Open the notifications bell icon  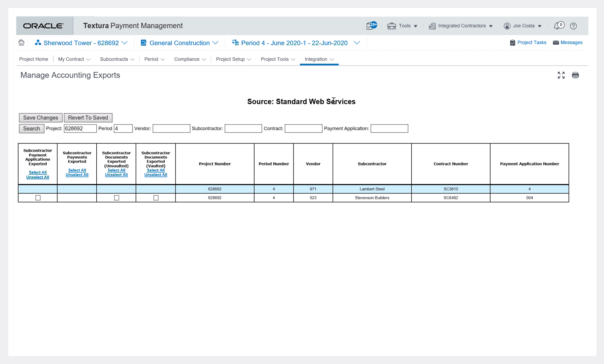click(559, 26)
